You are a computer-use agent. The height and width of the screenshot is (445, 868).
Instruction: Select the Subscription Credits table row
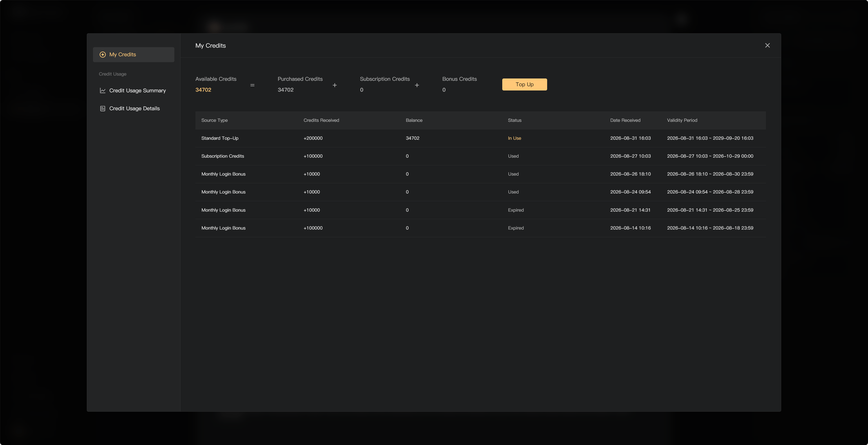[x=480, y=156]
